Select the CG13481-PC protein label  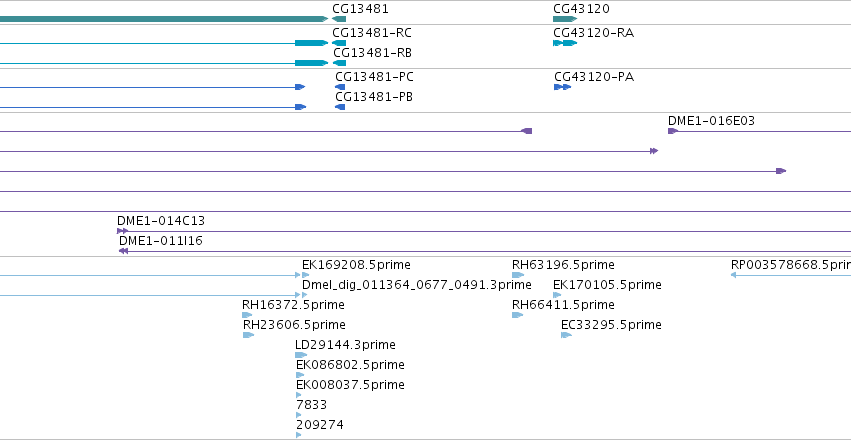click(x=374, y=77)
